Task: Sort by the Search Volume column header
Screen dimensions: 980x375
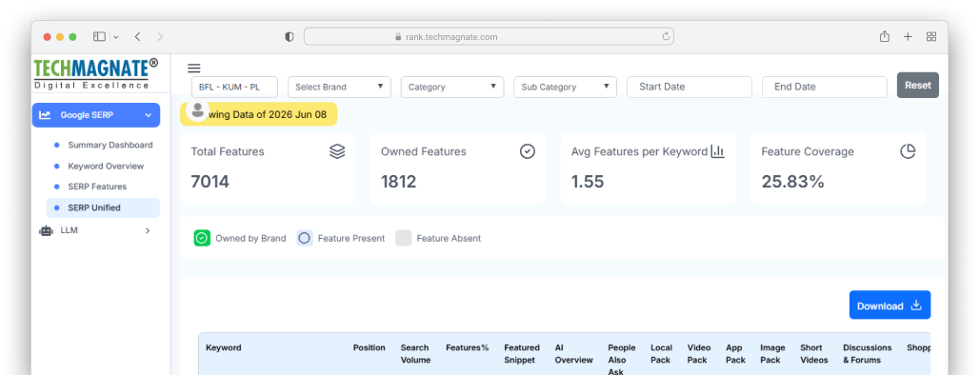Action: [415, 354]
